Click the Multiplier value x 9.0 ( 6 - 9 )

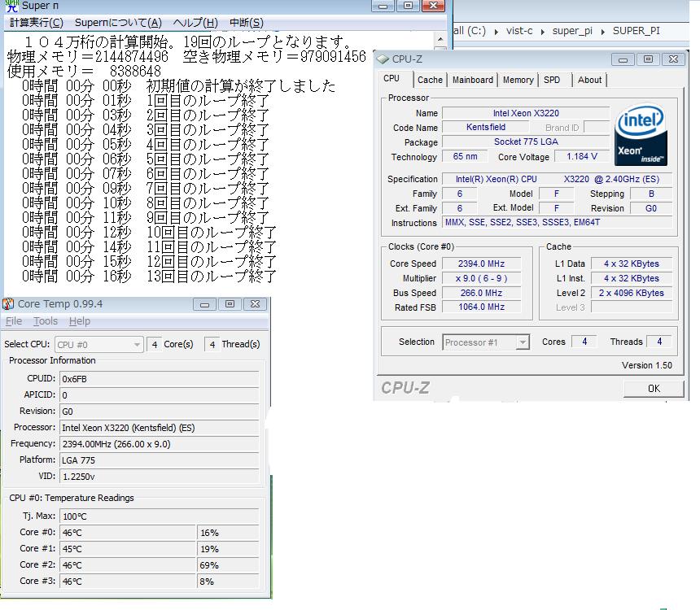point(481,278)
